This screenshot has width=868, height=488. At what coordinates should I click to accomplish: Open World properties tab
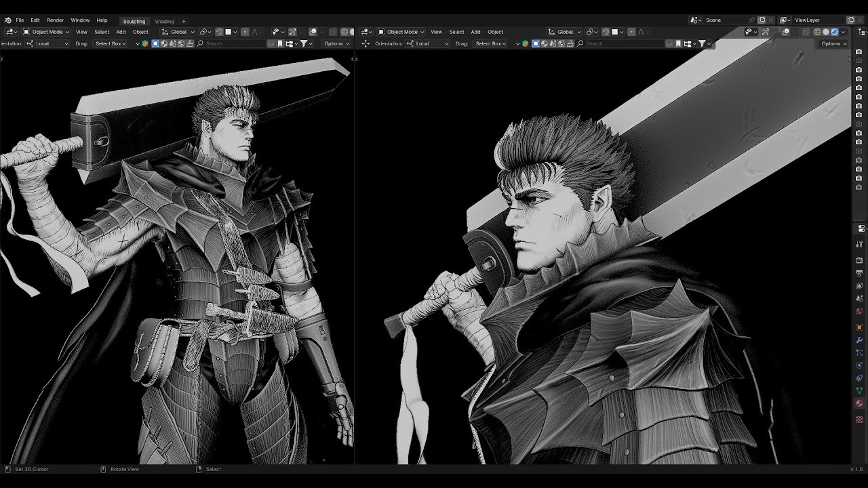pos(859,312)
